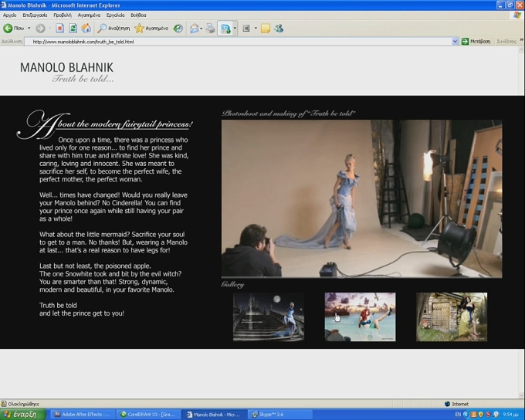Open Edit icon dropdown arrow
Viewport: 525px width, 420px height.
256,29
